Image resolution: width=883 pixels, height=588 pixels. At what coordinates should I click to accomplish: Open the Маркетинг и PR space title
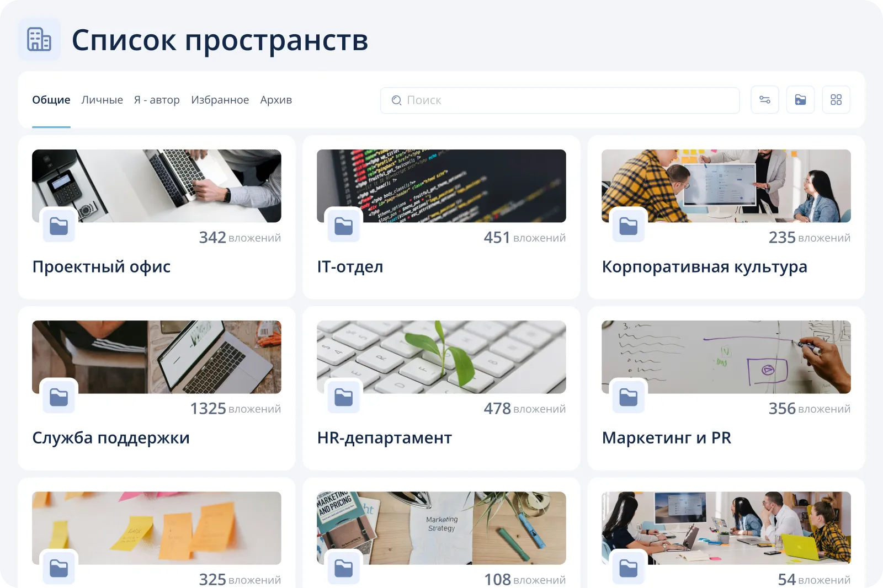pos(666,438)
